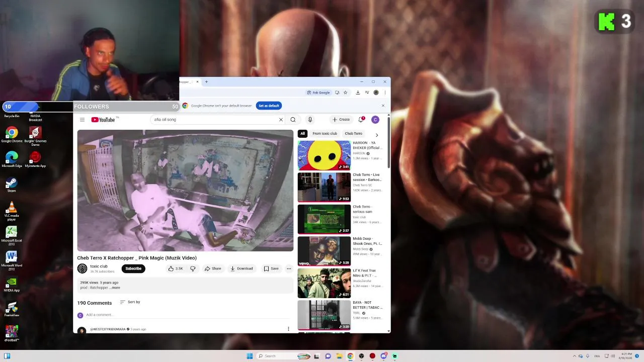Dismiss the default browser info bar
Viewport: 644px width, 362px height.
pos(383,106)
